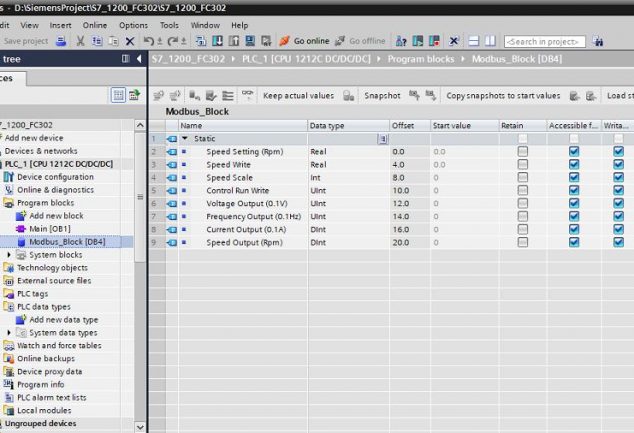The height and width of the screenshot is (433, 634).
Task: Open the Insert menu
Action: point(61,25)
